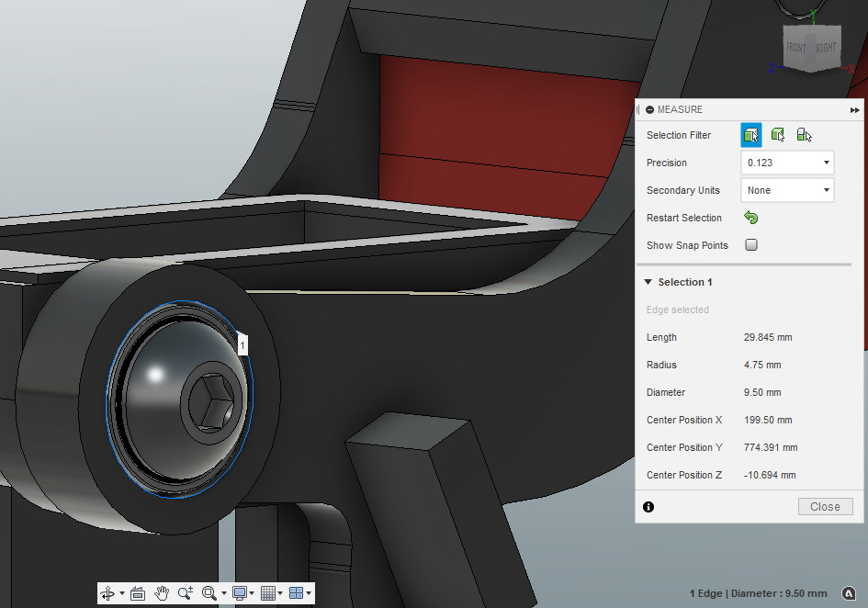Switch to the body selection filter

(x=777, y=135)
